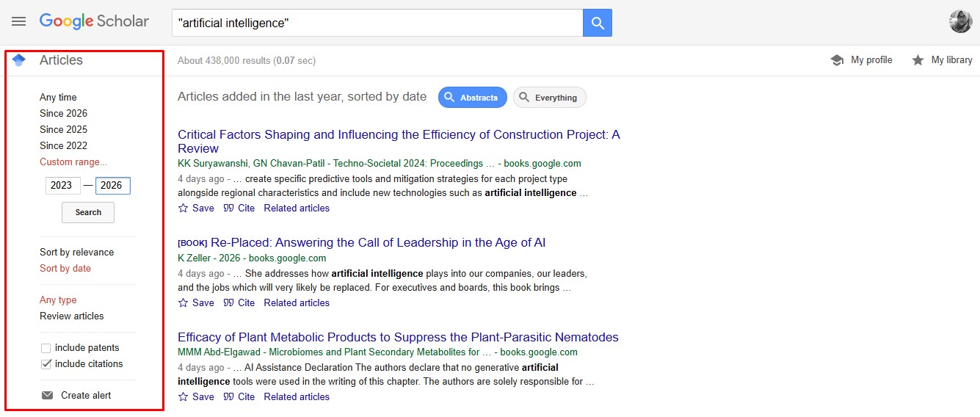Uncheck the include citations checkbox
The height and width of the screenshot is (417, 980).
pyautogui.click(x=46, y=364)
